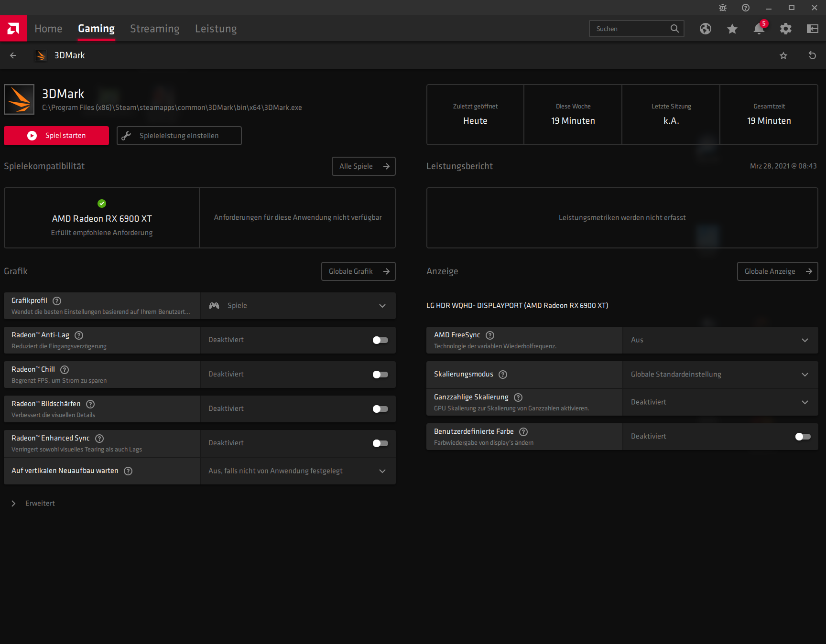Open the Ganzzahlige Skalierung dropdown
The height and width of the screenshot is (644, 826).
pyautogui.click(x=720, y=402)
